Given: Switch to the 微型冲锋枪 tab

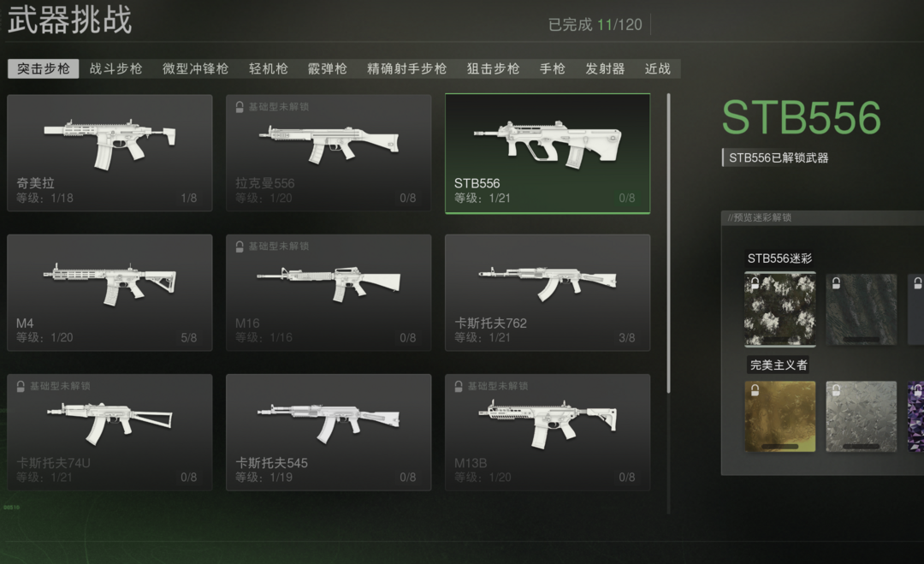Looking at the screenshot, I should point(195,69).
